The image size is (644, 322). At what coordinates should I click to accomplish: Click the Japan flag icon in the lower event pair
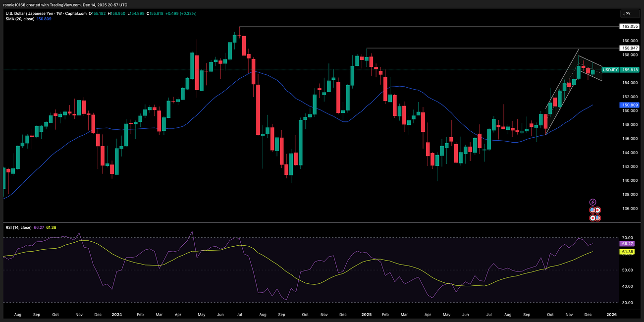click(592, 218)
